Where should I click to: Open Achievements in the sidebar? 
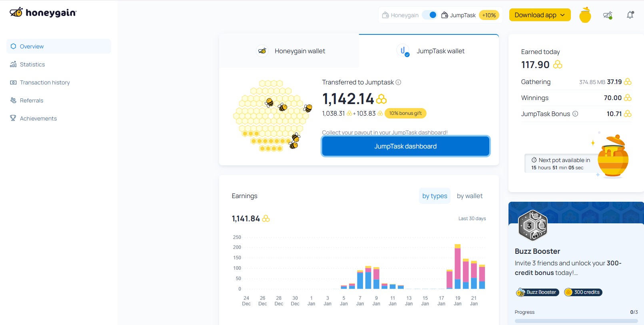tap(38, 118)
